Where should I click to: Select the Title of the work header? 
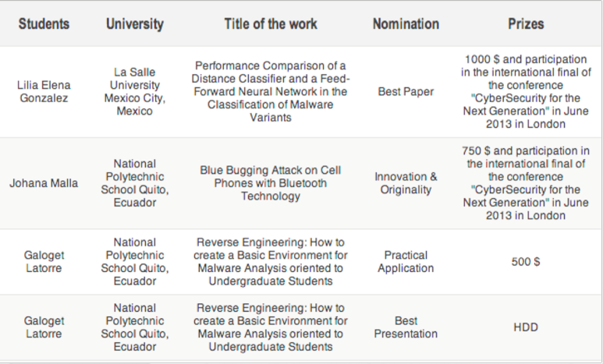pos(271,24)
